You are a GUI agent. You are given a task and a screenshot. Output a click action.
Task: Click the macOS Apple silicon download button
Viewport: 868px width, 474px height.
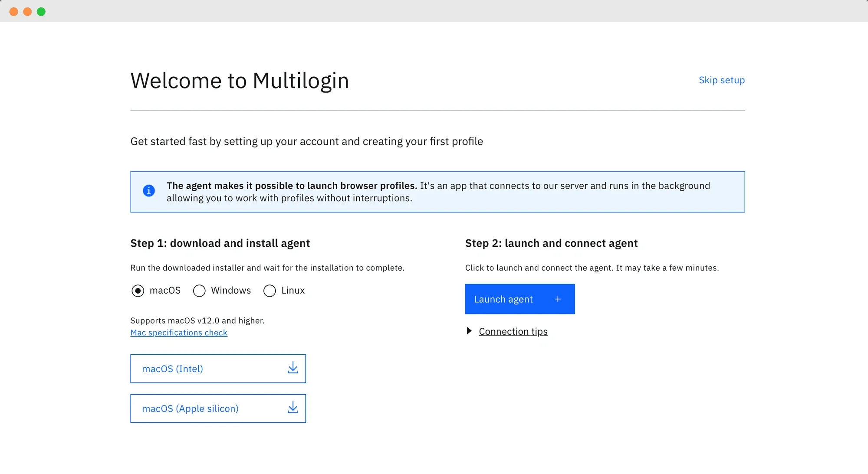[x=218, y=408]
